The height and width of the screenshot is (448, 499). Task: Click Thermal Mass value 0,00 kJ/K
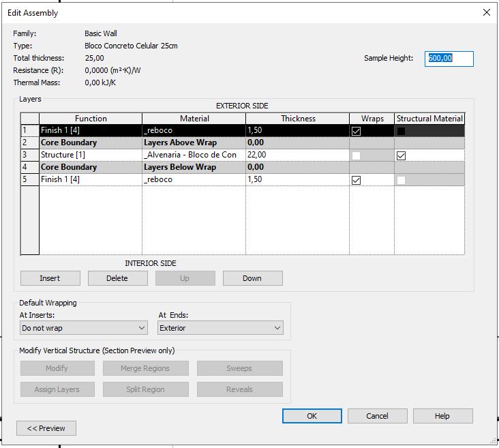[100, 83]
